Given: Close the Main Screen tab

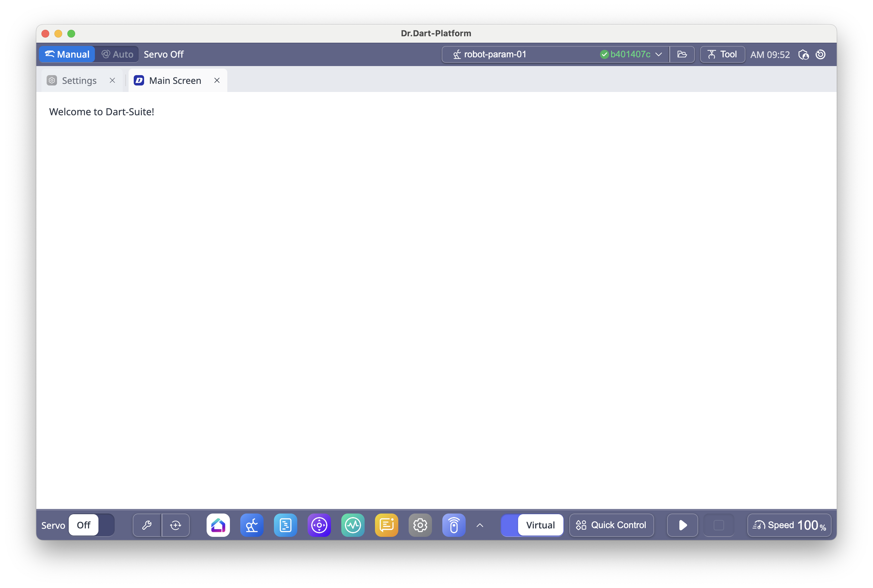Looking at the screenshot, I should point(217,81).
